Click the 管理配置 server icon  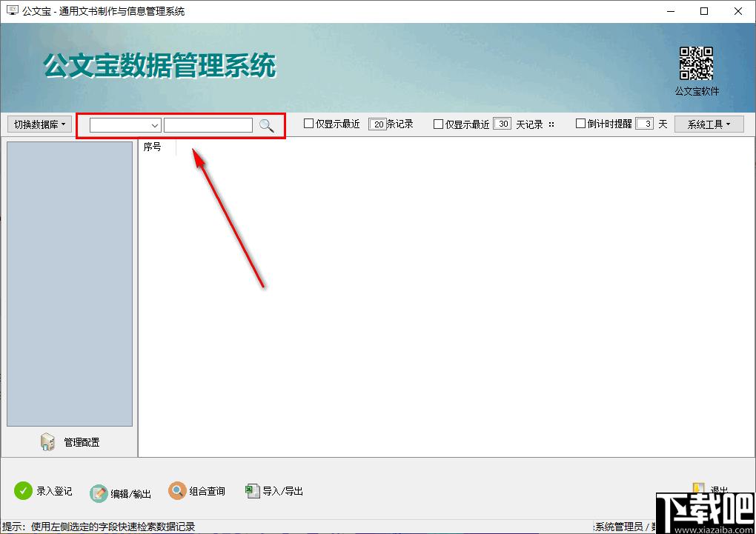(47, 441)
